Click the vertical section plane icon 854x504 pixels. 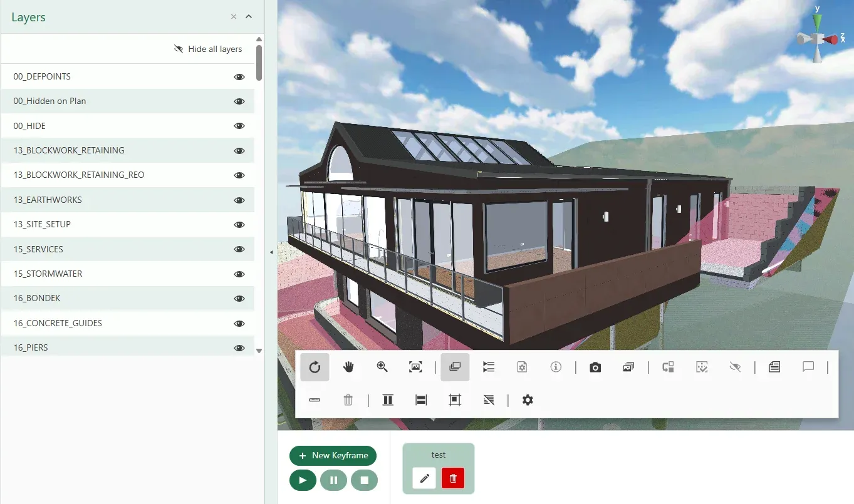coord(388,400)
